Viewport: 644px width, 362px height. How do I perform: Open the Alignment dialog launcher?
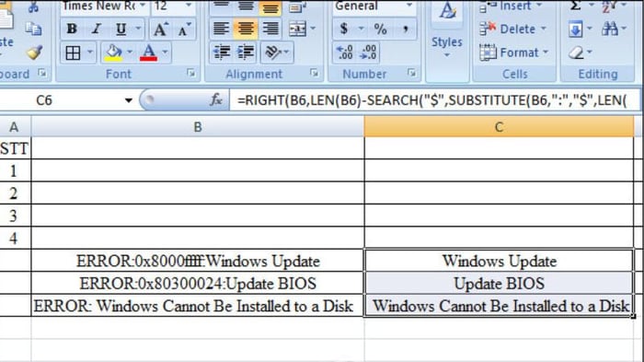tap(315, 73)
